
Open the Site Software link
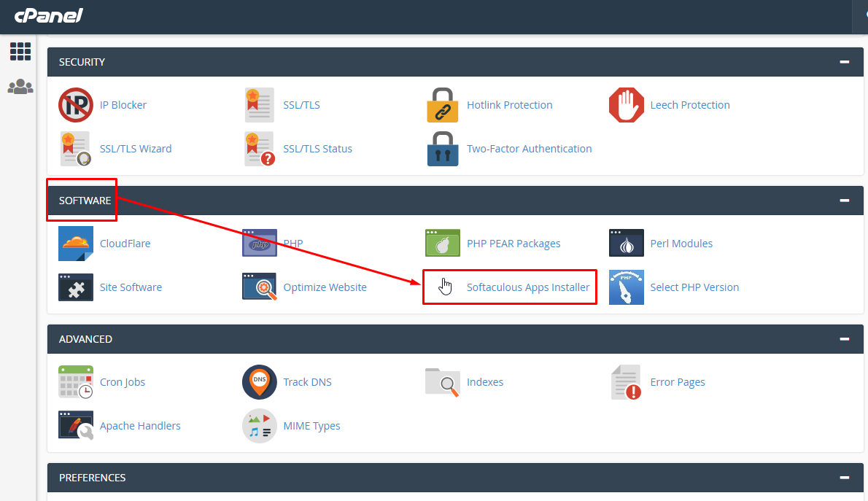tap(131, 287)
